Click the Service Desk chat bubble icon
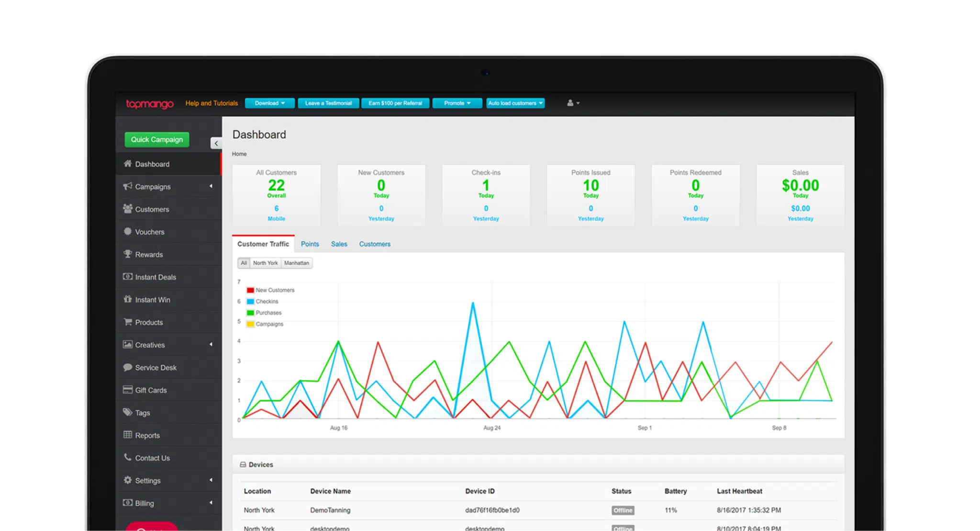Screen dimensions: 980x531 click(127, 367)
